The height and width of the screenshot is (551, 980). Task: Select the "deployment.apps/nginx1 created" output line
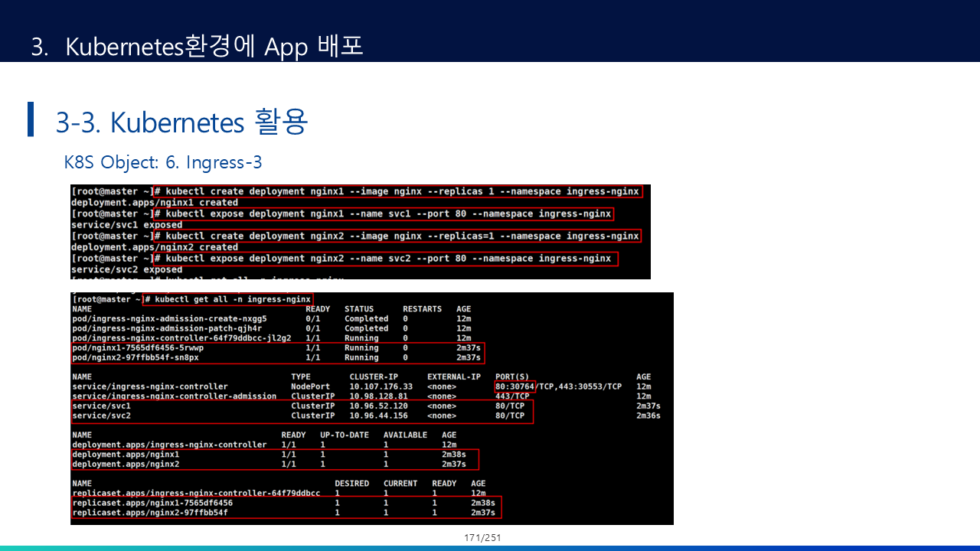tap(155, 203)
